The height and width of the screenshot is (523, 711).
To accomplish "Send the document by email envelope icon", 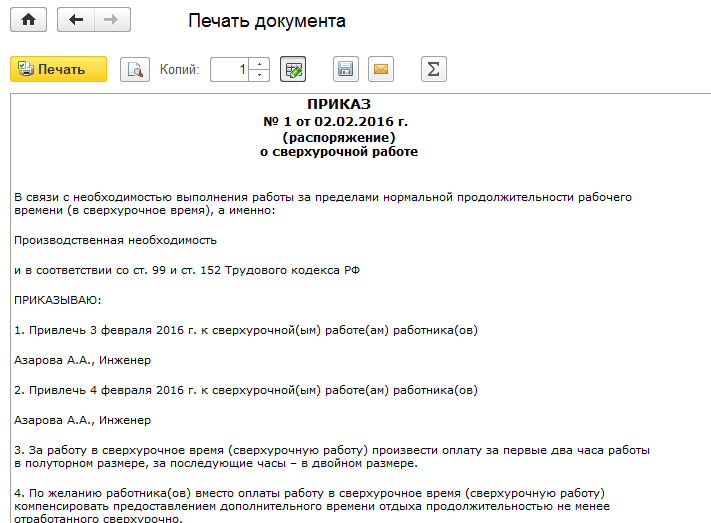I will click(x=381, y=69).
